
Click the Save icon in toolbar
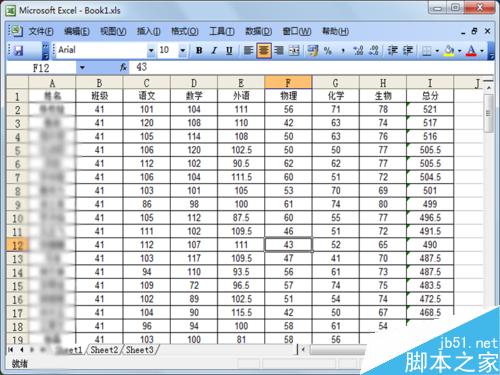tap(18, 51)
